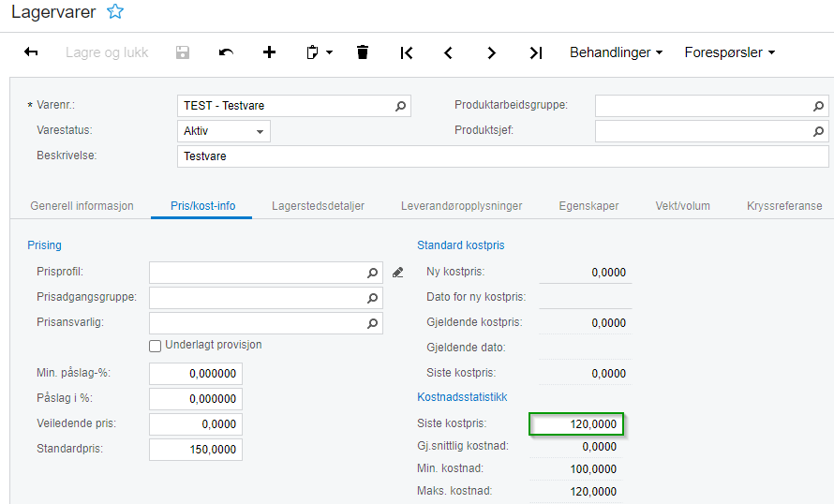Viewport: 834px width, 504px height.
Task: Click the Ny kostpris value
Action: (x=585, y=273)
